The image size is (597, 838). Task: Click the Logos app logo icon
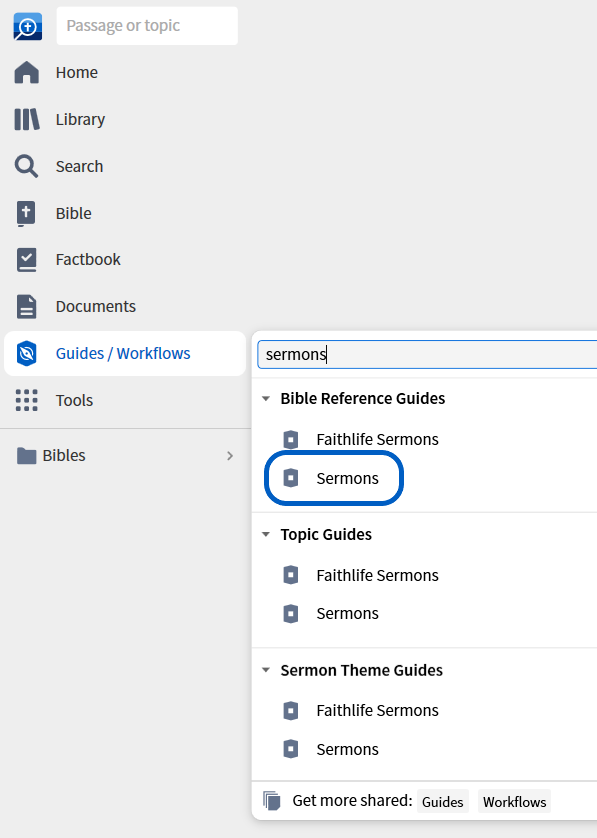tap(27, 26)
